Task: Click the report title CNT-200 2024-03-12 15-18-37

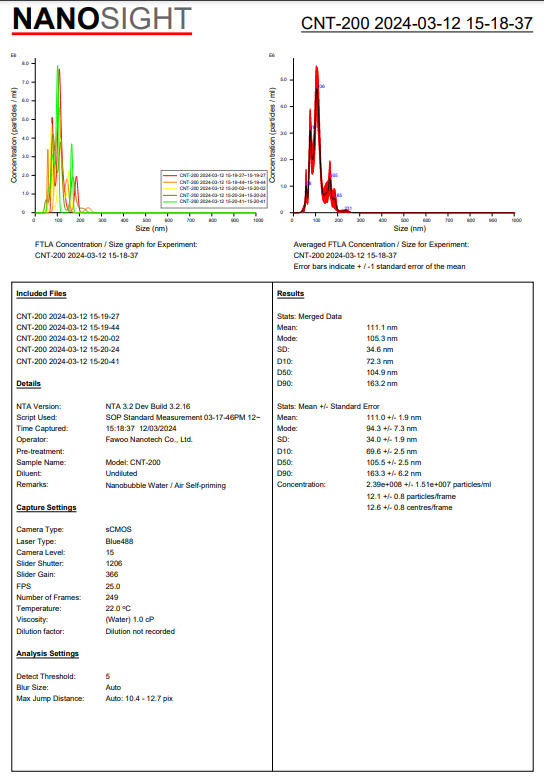Action: 417,23
